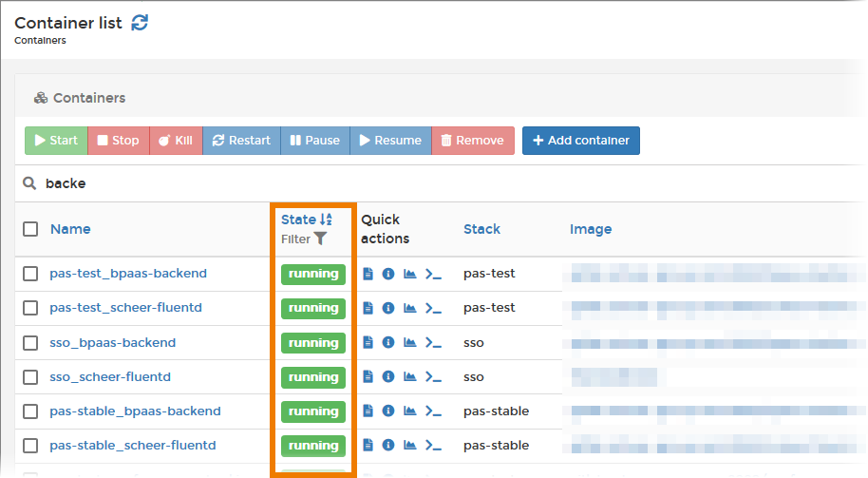The width and height of the screenshot is (868, 478).
Task: Open stats chart icon for sso_bpaas-backend
Action: (x=410, y=343)
